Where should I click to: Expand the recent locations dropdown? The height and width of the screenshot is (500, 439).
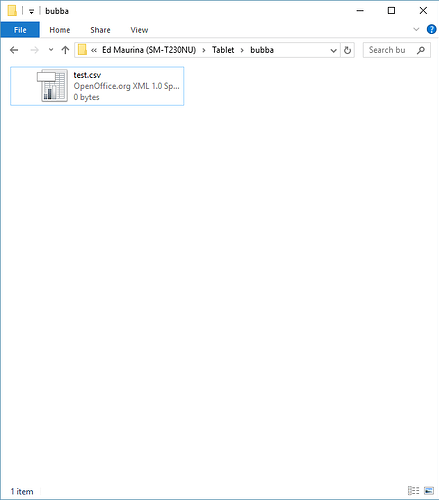point(51,50)
